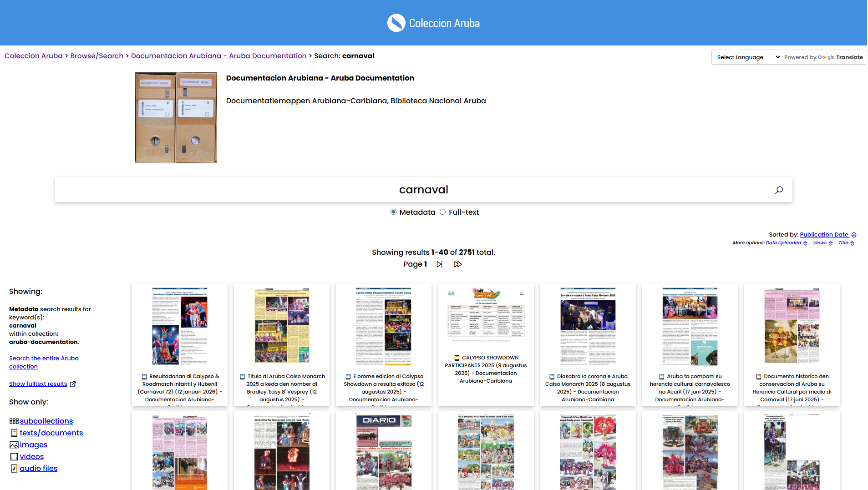Click the images filter icon
The height and width of the screenshot is (490, 868).
click(x=14, y=445)
